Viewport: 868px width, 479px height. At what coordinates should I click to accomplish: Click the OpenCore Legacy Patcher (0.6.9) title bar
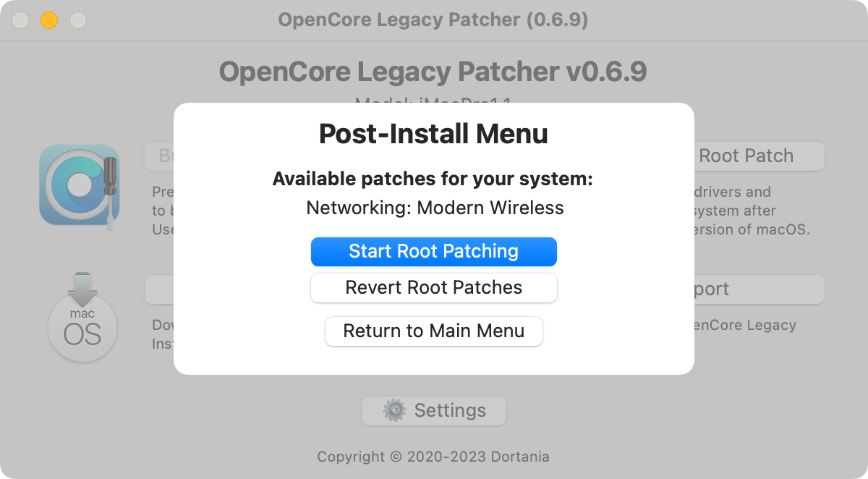[433, 20]
